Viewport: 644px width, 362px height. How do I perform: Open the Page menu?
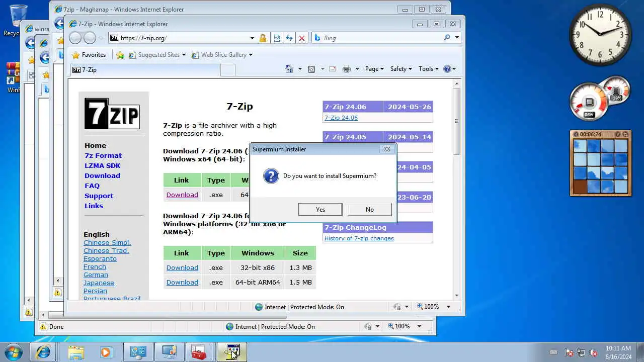tap(374, 69)
